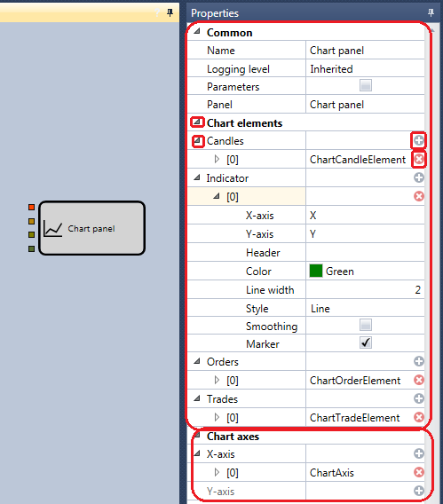Edit the Name field value Chart panel
The image size is (443, 504).
tap(365, 51)
